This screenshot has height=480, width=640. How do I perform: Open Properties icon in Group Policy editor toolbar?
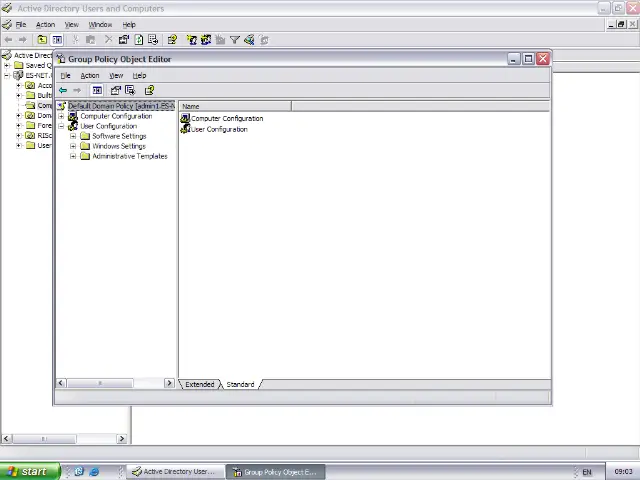(x=116, y=90)
